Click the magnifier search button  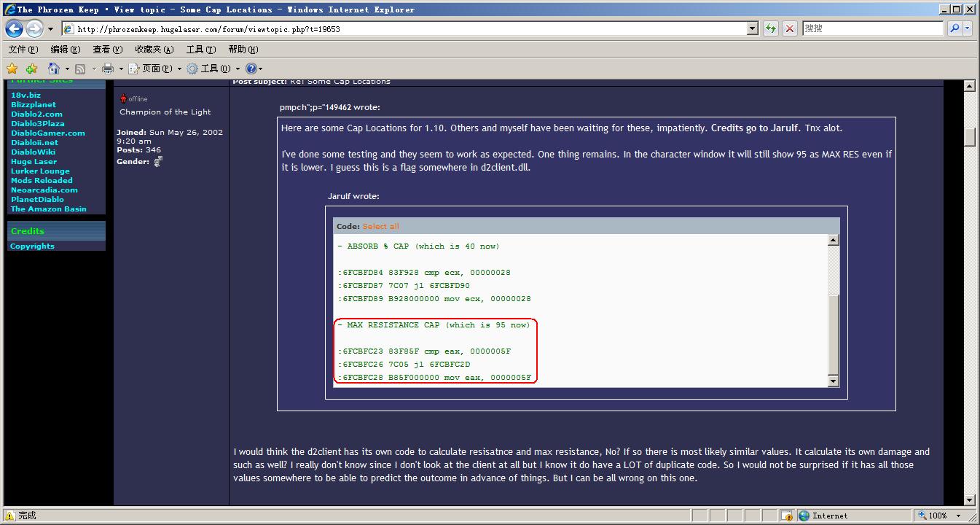tap(954, 28)
